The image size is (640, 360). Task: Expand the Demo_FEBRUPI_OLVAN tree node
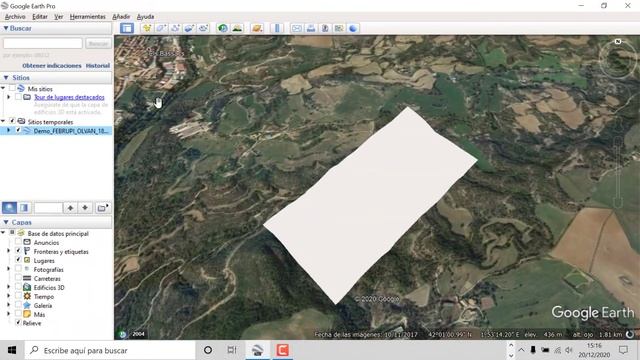(x=9, y=131)
